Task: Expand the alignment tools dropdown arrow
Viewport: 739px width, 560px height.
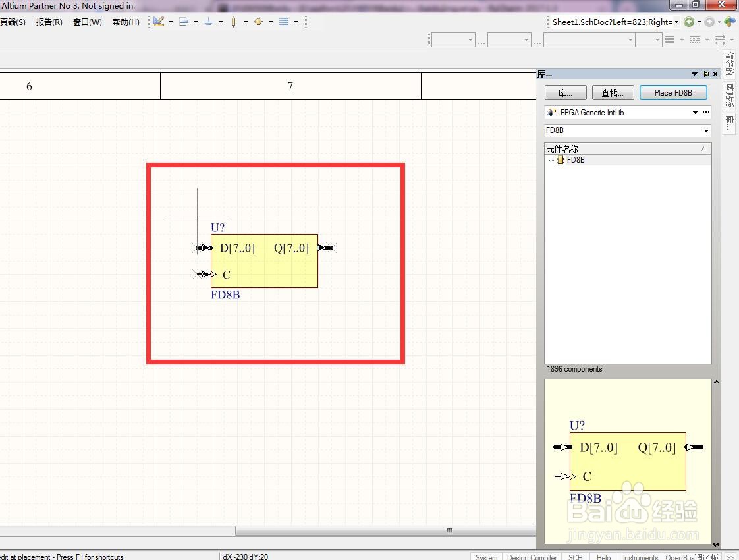Action: (196, 22)
